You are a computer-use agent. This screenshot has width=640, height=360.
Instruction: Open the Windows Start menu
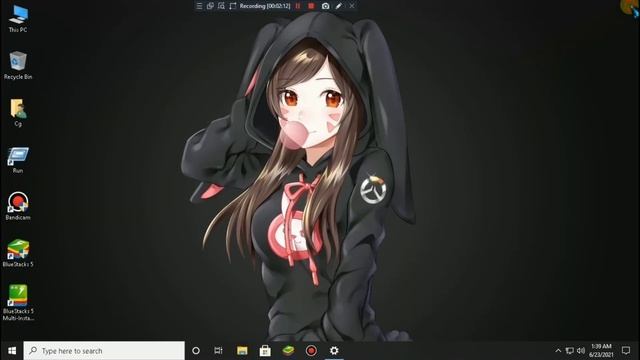12,351
